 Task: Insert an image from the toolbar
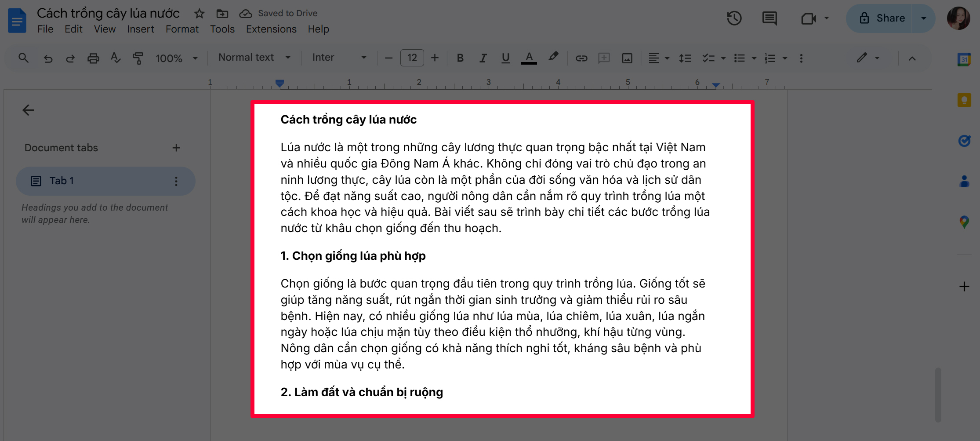pyautogui.click(x=627, y=58)
